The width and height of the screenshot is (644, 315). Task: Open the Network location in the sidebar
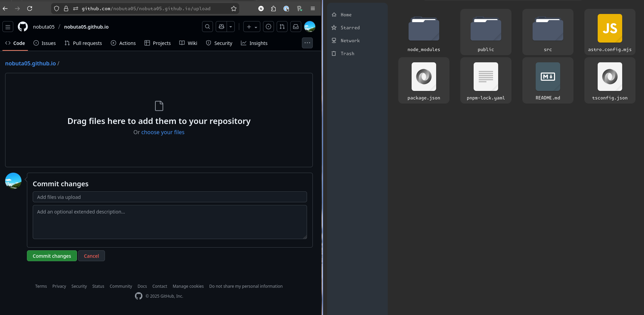point(350,41)
